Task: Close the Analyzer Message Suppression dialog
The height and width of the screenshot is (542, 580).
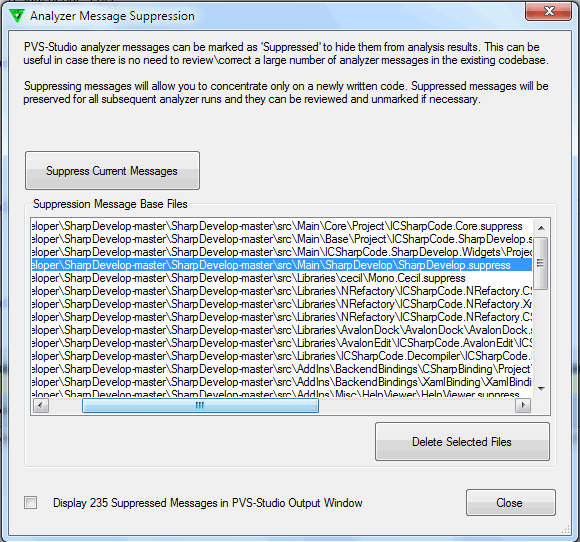Action: 549,11
